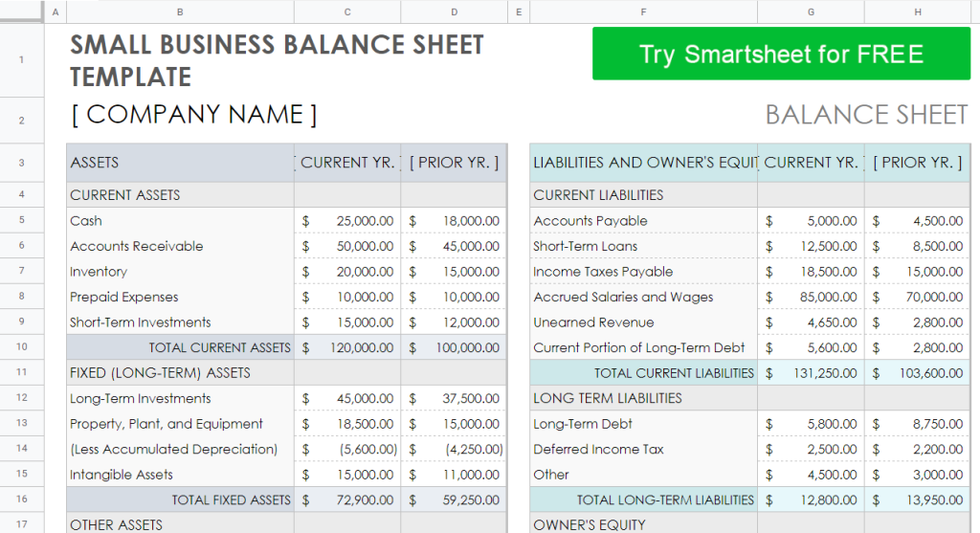Viewport: 980px width, 533px height.
Task: Click Accrued Salaries and Wages current value
Action: (812, 297)
